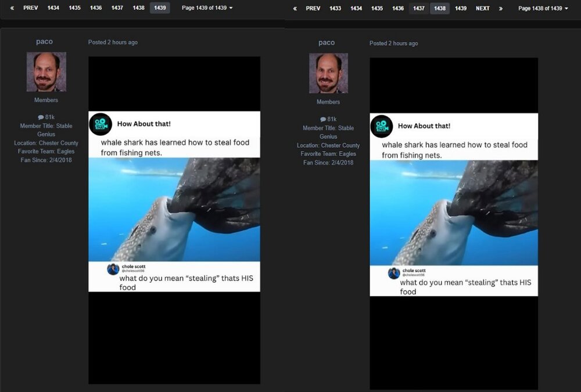Open paco username link in right post
The height and width of the screenshot is (392, 581).
click(327, 42)
